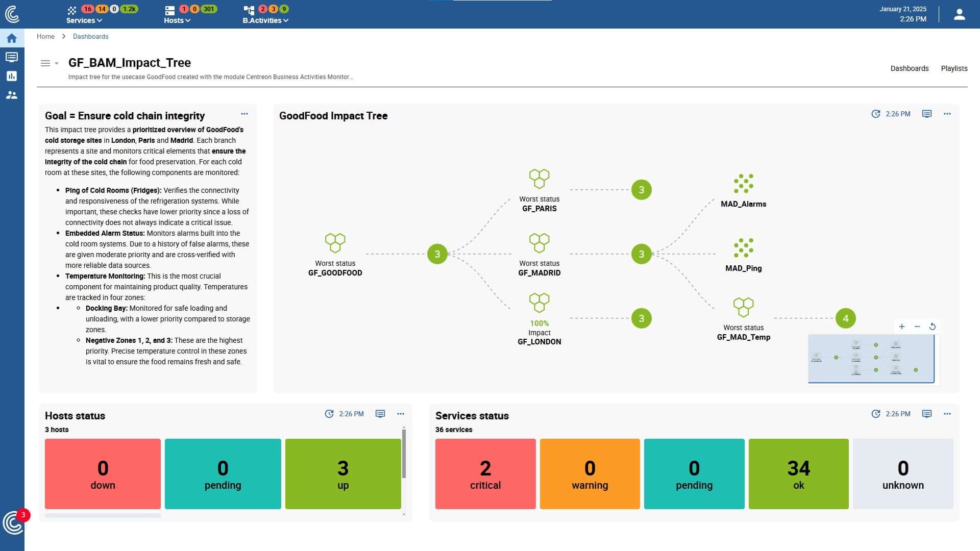Click refresh icon on Services status widget
Image resolution: width=980 pixels, height=551 pixels.
pyautogui.click(x=876, y=414)
